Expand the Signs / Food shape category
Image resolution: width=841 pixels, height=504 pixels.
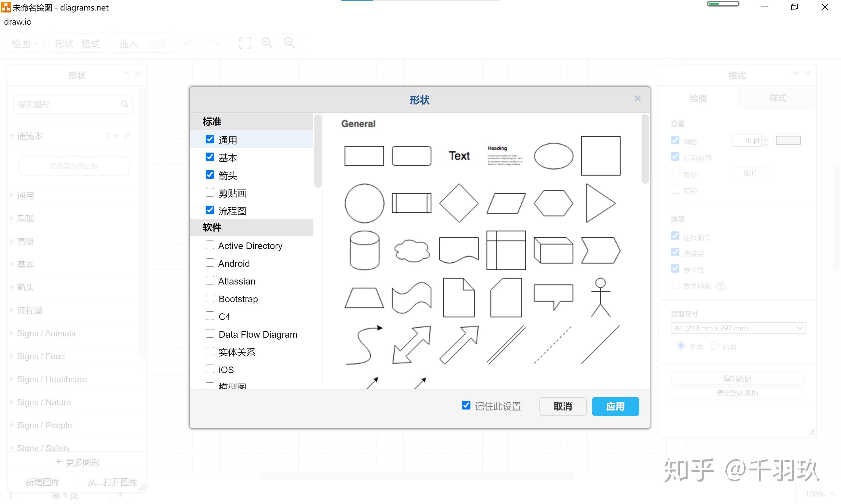pyautogui.click(x=41, y=356)
